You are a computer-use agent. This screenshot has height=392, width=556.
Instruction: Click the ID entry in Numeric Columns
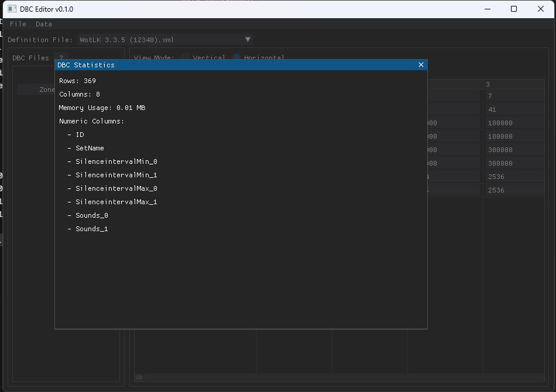click(80, 134)
